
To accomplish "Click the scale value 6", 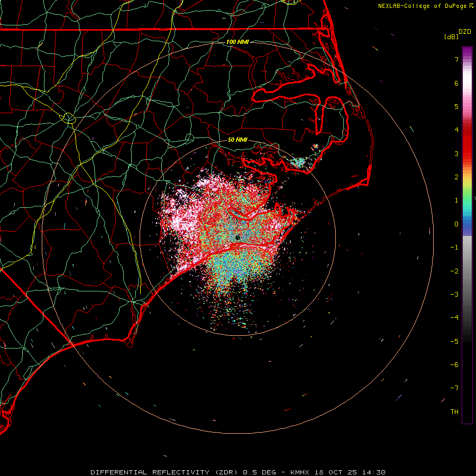I will [x=456, y=83].
